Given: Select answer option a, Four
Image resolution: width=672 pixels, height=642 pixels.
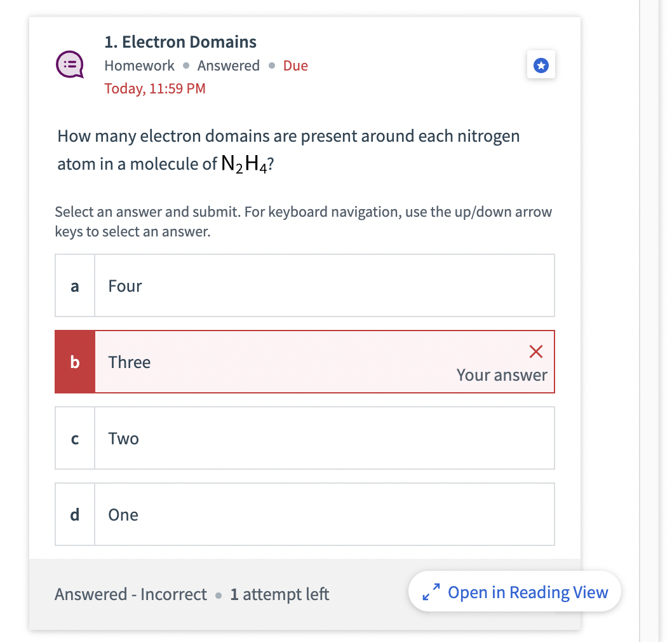Looking at the screenshot, I should (x=305, y=285).
